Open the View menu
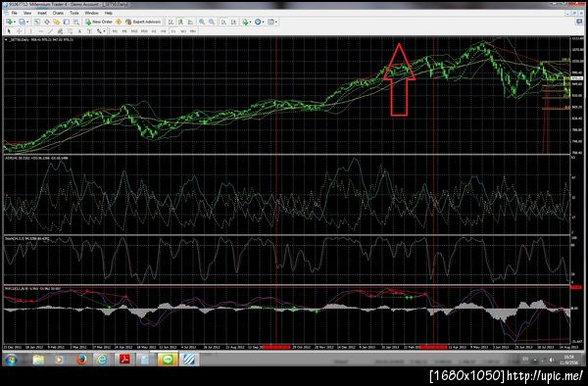 click(27, 13)
